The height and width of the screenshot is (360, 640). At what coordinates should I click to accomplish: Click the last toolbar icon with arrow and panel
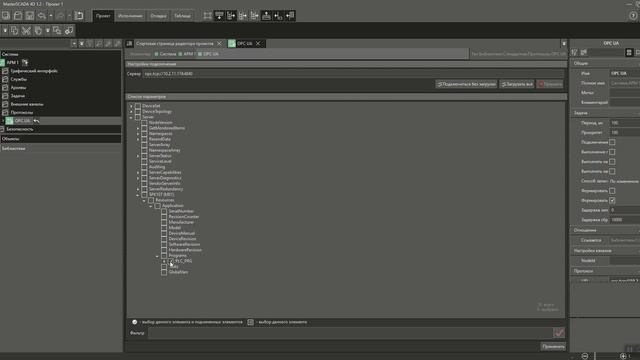click(x=290, y=16)
